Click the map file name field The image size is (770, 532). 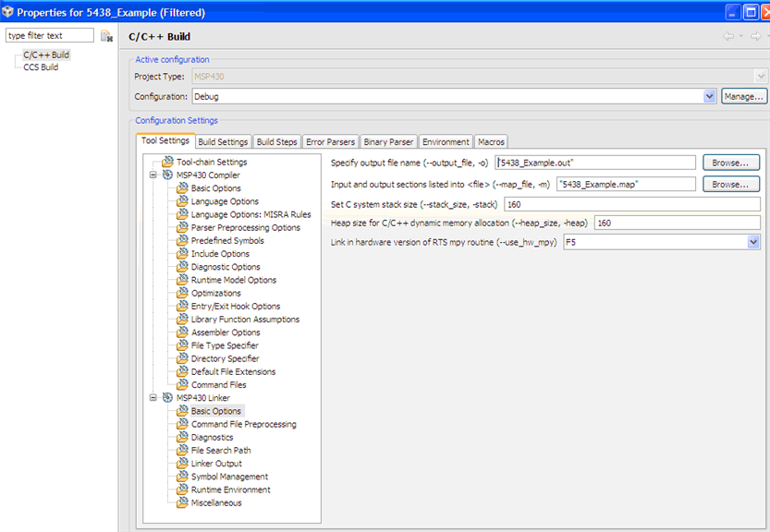(x=626, y=184)
